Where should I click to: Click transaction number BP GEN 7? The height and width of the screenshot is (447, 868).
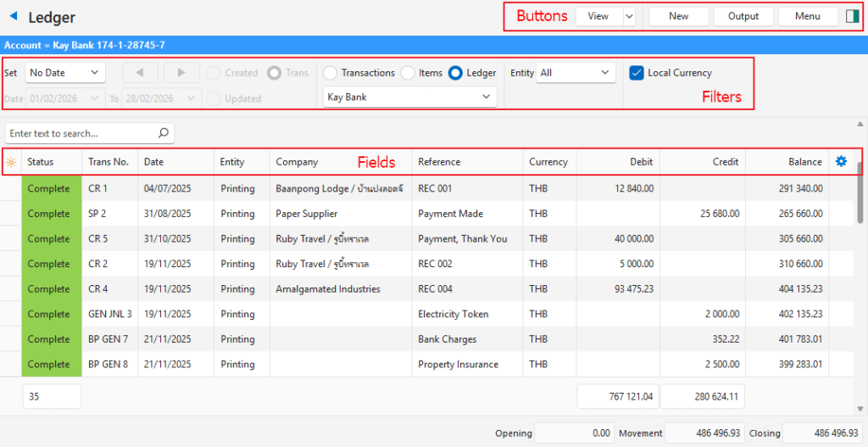108,339
